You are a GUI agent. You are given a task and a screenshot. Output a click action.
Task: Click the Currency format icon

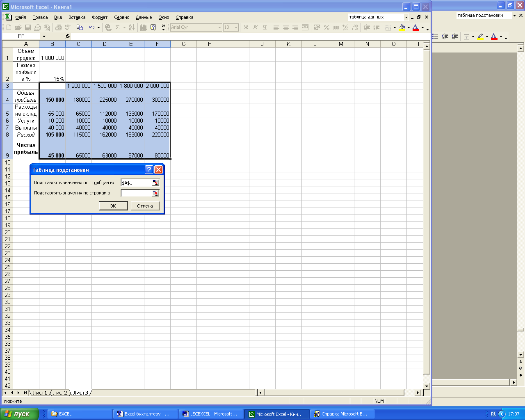317,27
